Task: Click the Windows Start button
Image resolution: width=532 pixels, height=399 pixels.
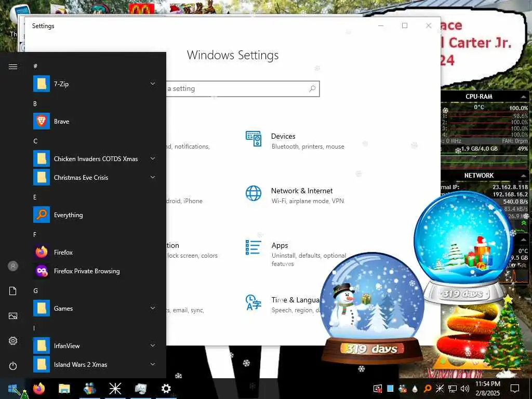Action: 13,389
